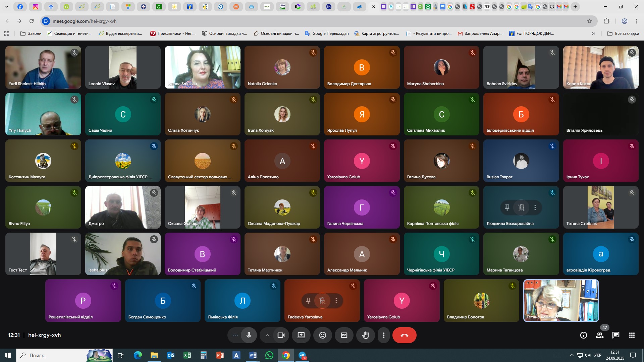The width and height of the screenshot is (644, 362).
Task: Leave the call with the red button
Action: coord(404,335)
